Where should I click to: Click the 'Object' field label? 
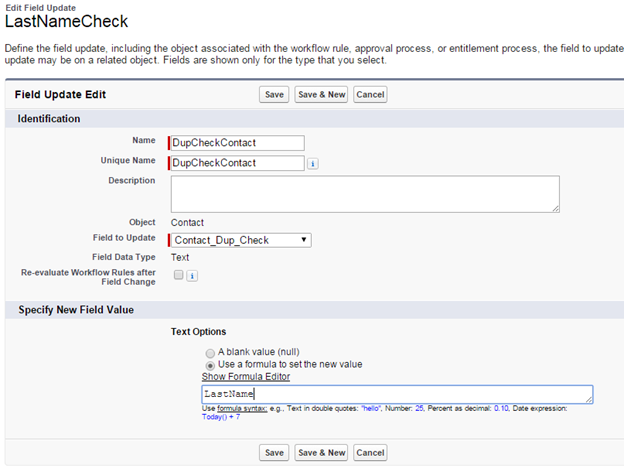coord(142,222)
